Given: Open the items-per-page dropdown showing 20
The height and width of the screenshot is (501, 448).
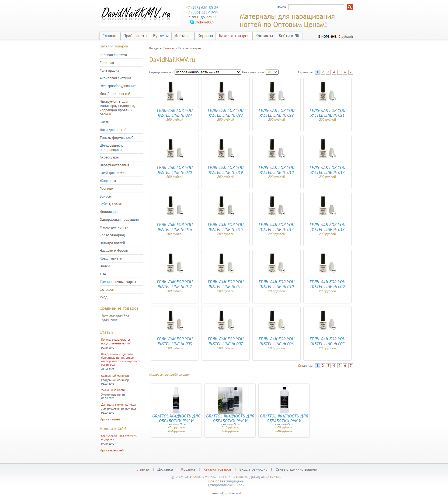Looking at the screenshot, I should pos(272,72).
